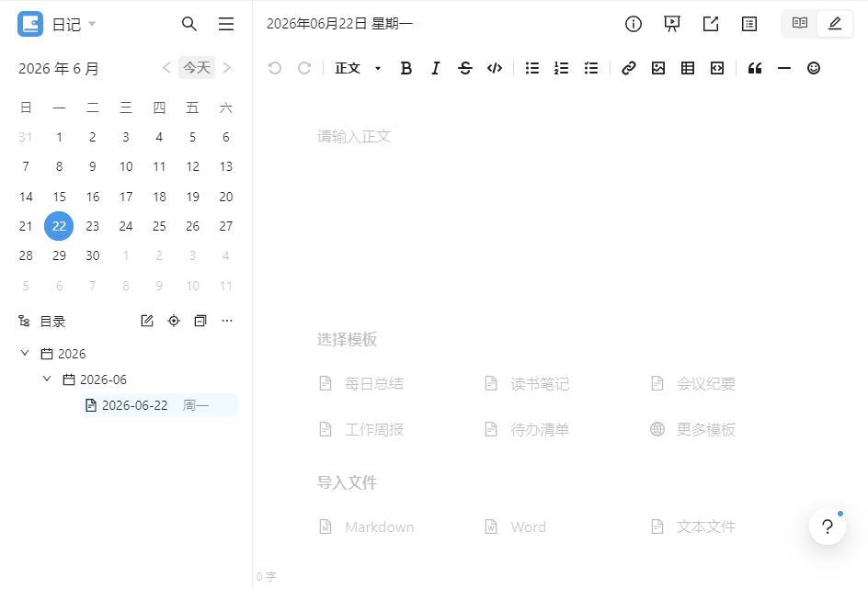Open the outline panel icon
Viewport: 868px width, 589px height.
coord(749,24)
